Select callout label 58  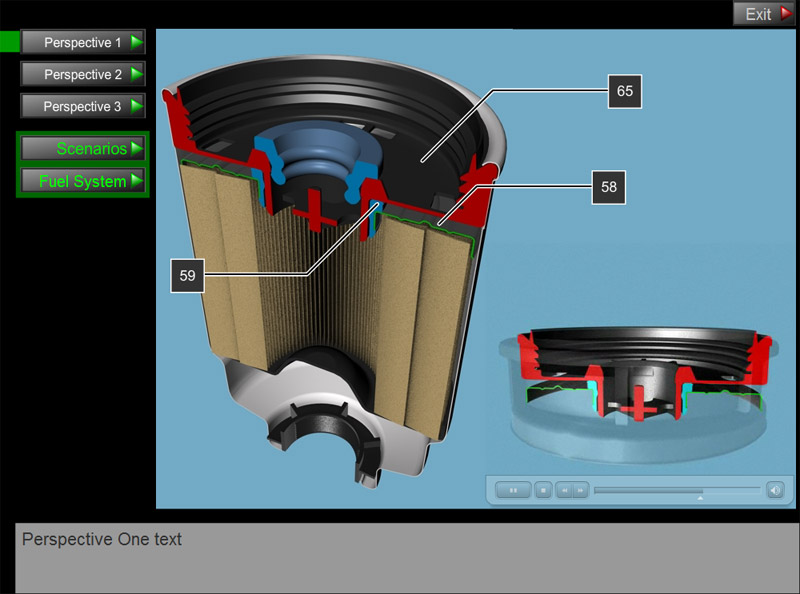[x=609, y=187]
